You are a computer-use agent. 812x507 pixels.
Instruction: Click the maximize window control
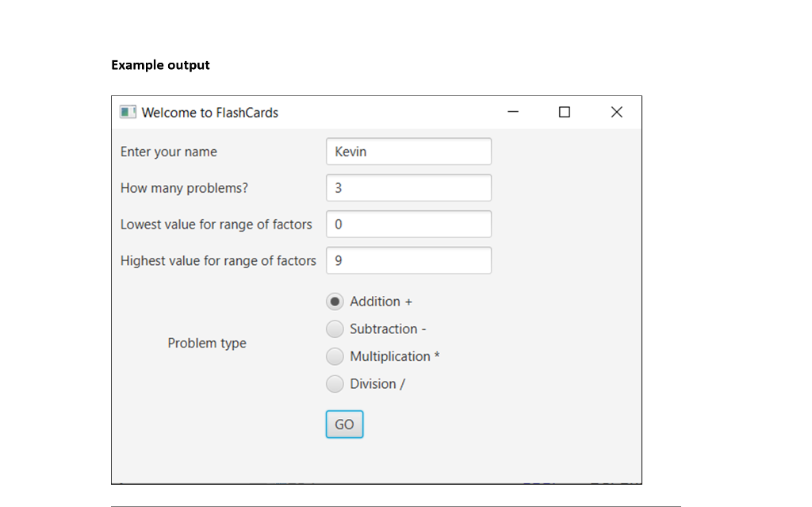pos(564,112)
